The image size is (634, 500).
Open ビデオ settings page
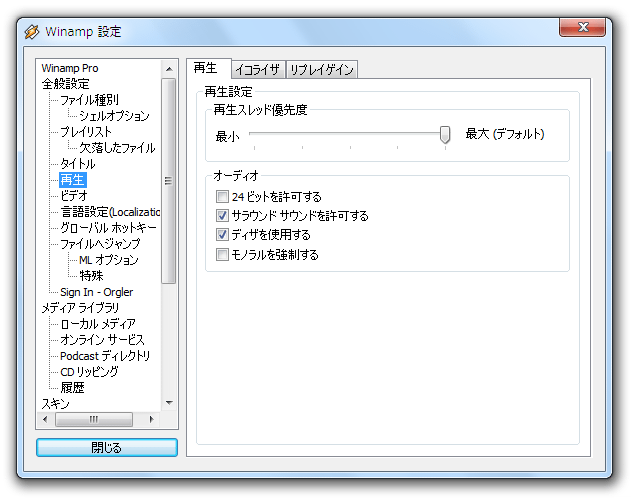tap(74, 196)
